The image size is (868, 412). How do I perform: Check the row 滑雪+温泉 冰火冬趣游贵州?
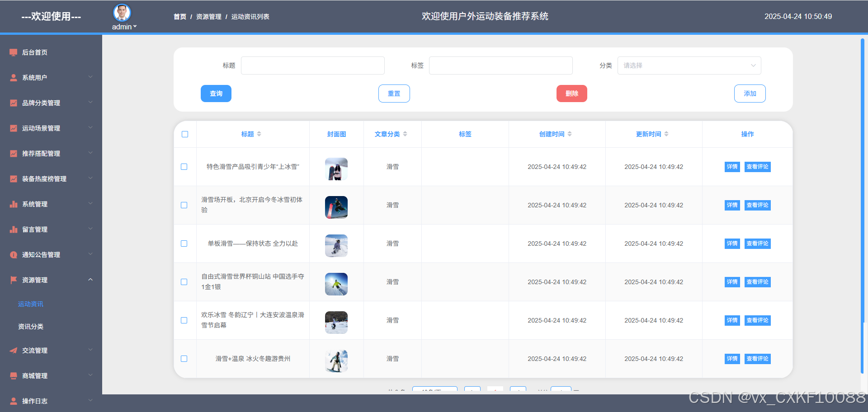tap(184, 359)
